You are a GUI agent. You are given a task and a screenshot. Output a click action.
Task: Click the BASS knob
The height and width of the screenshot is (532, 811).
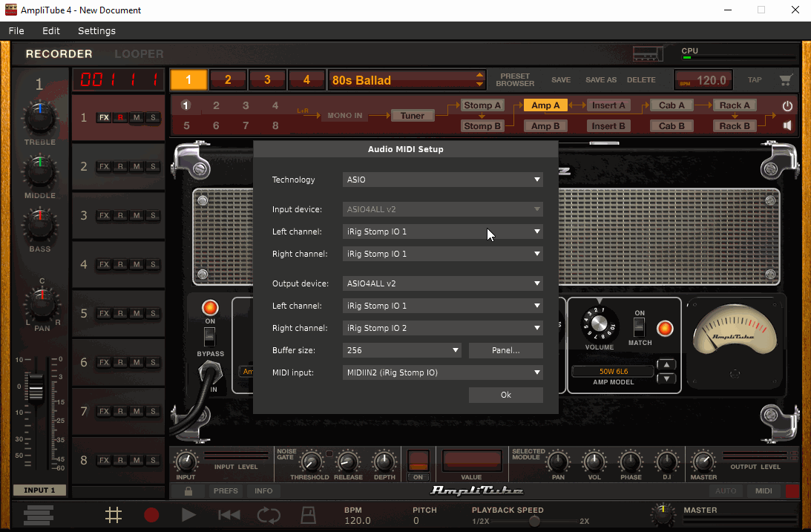pyautogui.click(x=40, y=226)
